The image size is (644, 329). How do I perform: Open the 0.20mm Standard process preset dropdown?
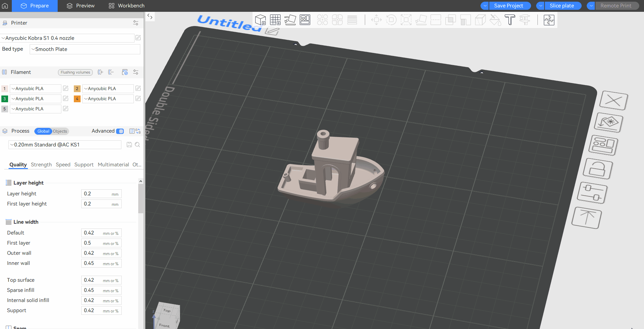pyautogui.click(x=65, y=145)
